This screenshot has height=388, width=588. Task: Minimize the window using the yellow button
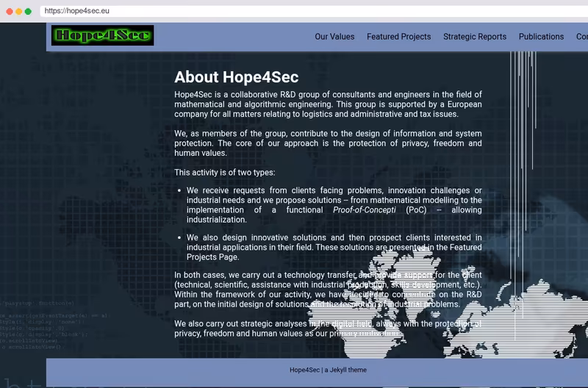coord(19,11)
